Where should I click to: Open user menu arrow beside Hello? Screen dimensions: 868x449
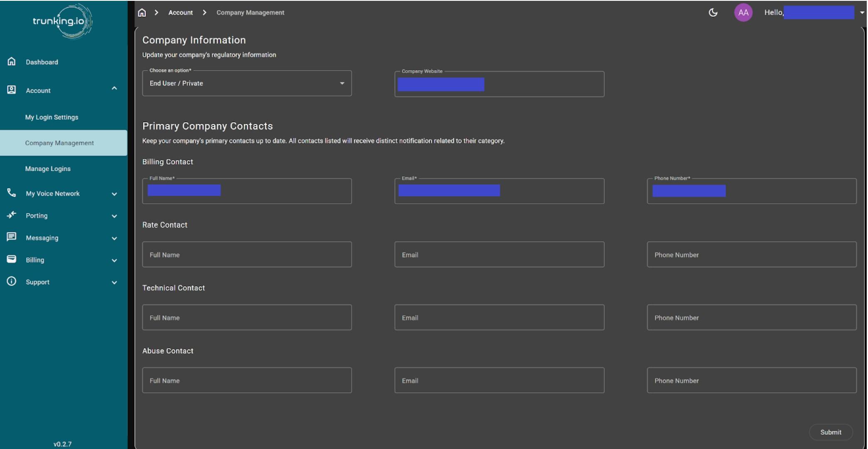pos(862,12)
